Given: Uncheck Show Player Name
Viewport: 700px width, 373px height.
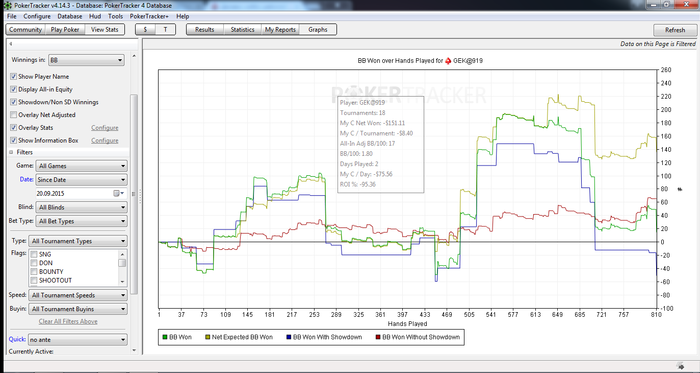Looking at the screenshot, I should 13,77.
